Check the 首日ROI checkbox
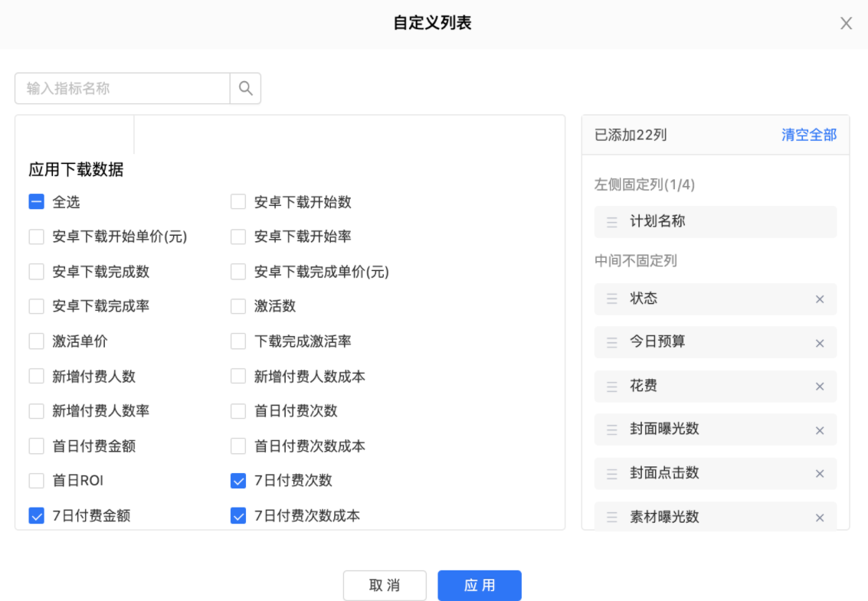 (x=36, y=481)
